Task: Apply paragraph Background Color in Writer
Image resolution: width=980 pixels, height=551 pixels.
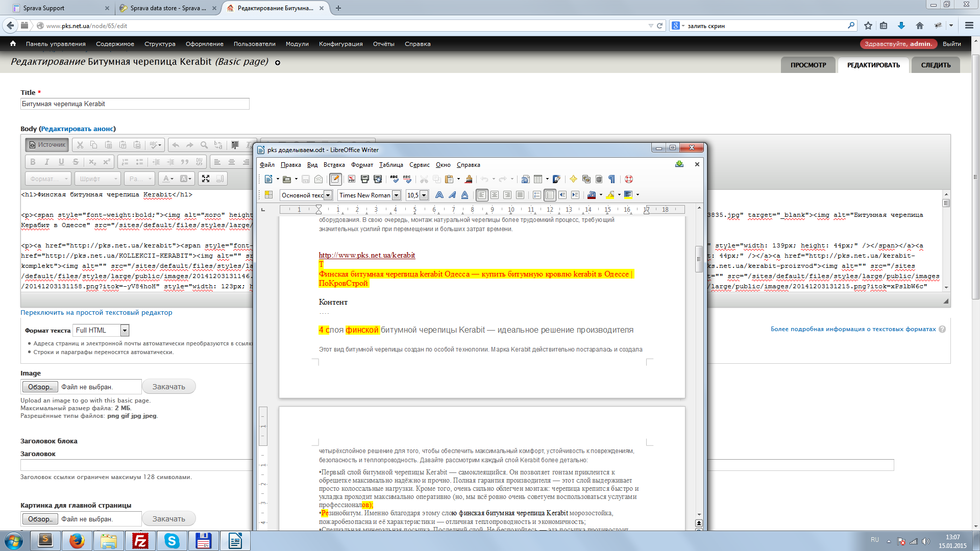Action: pos(628,195)
